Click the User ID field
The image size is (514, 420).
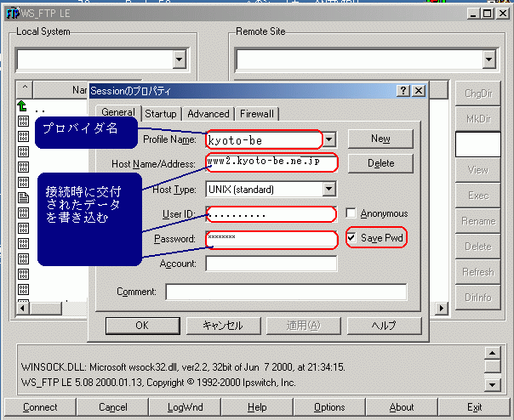click(271, 214)
